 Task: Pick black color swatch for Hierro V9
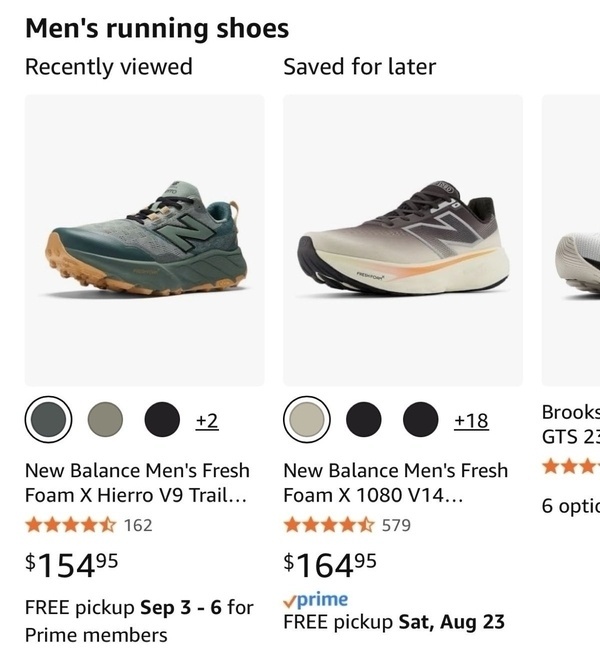pyautogui.click(x=162, y=420)
